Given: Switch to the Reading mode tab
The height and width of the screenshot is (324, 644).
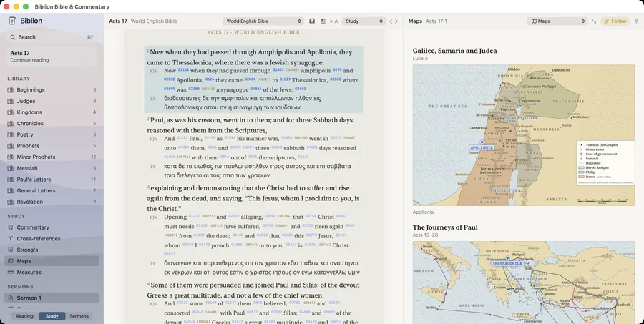Looking at the screenshot, I should 24,316.
